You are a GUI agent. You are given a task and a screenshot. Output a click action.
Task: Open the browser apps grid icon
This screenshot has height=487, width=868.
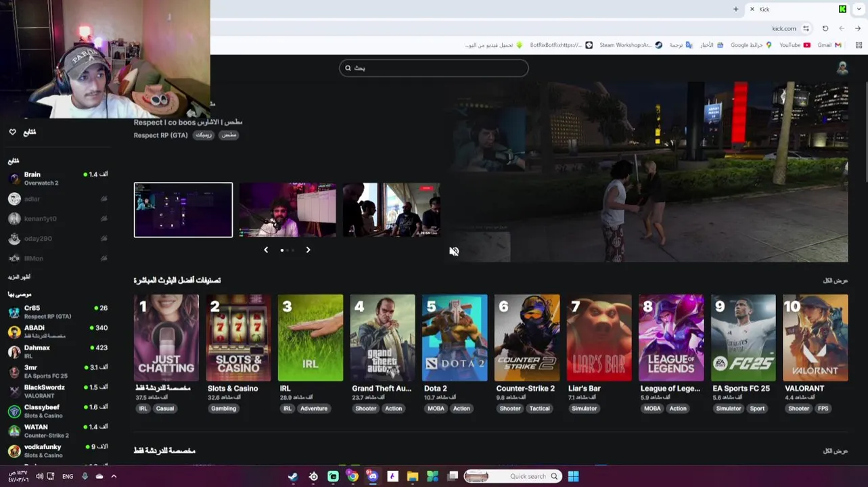(859, 45)
